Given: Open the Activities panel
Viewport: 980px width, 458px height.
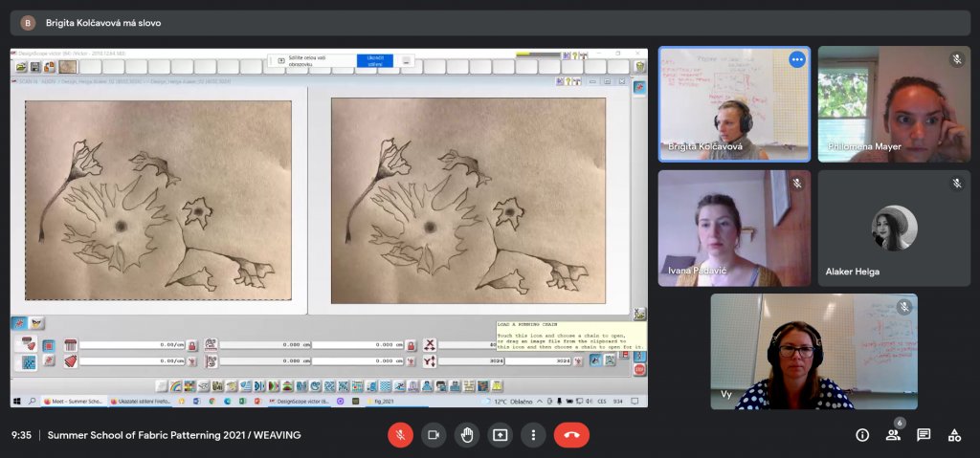Looking at the screenshot, I should pyautogui.click(x=954, y=435).
